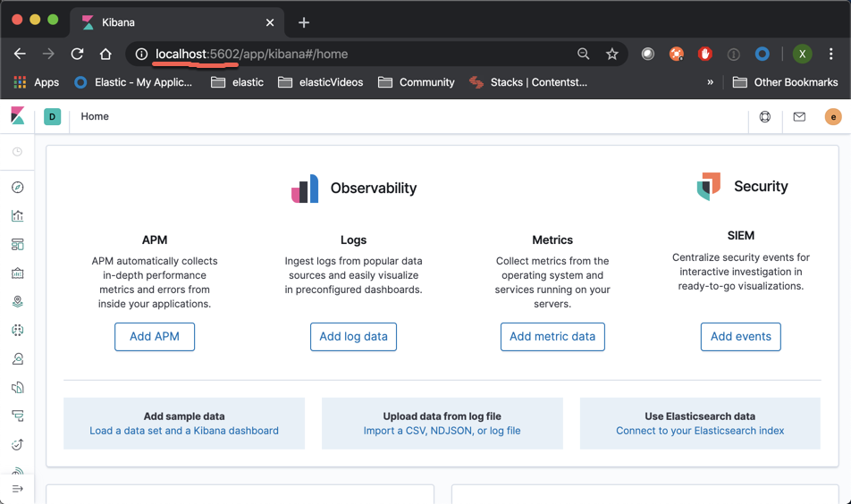Open the Community bookmarks folder
This screenshot has width=851, height=504.
coord(417,82)
